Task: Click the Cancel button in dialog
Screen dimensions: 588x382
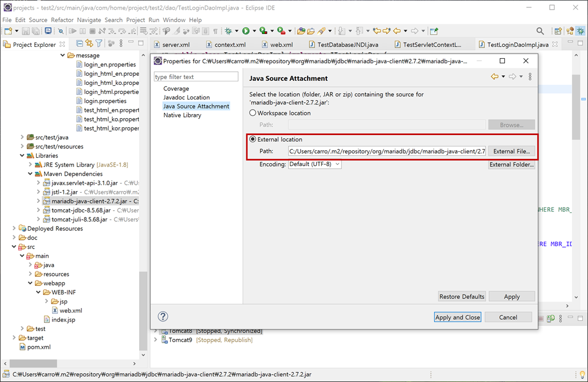Action: tap(508, 317)
